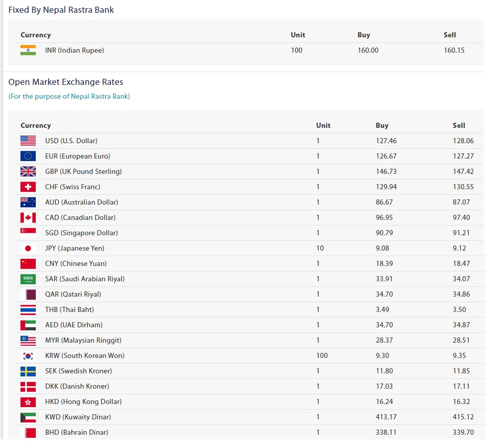This screenshot has height=448, width=498.
Task: Select AUD (Australian Dollar) label
Action: coord(82,202)
